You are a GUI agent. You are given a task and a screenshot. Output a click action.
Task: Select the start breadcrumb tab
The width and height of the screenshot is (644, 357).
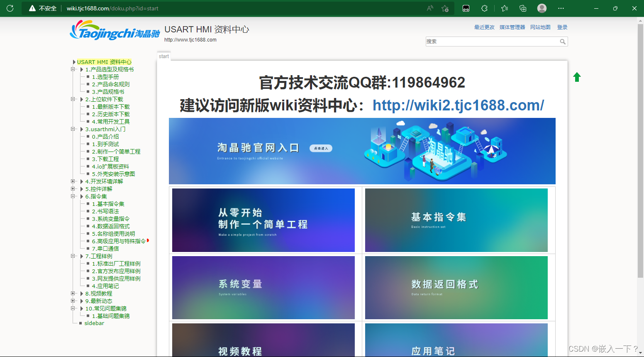pyautogui.click(x=164, y=56)
